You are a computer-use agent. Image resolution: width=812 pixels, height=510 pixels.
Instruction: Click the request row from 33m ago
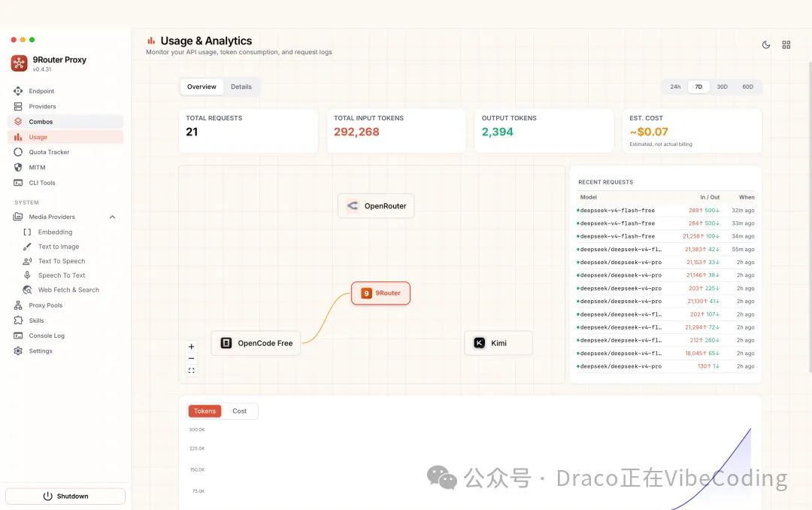(x=665, y=223)
